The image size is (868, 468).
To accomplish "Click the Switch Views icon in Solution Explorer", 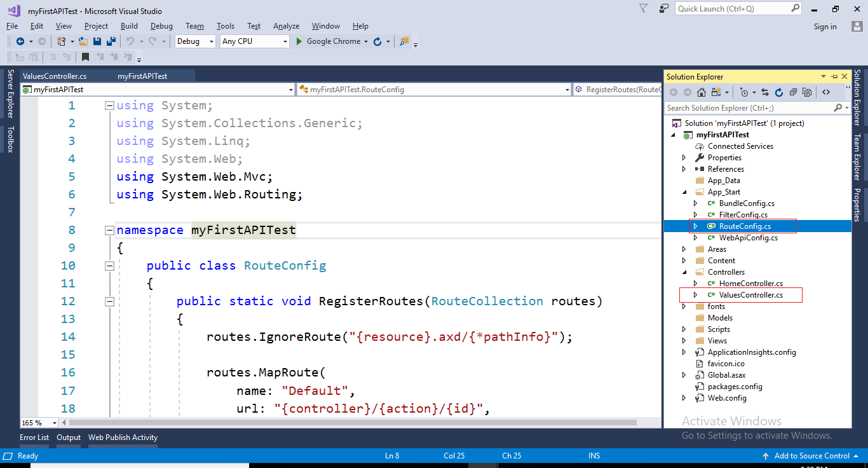I will pyautogui.click(x=716, y=92).
